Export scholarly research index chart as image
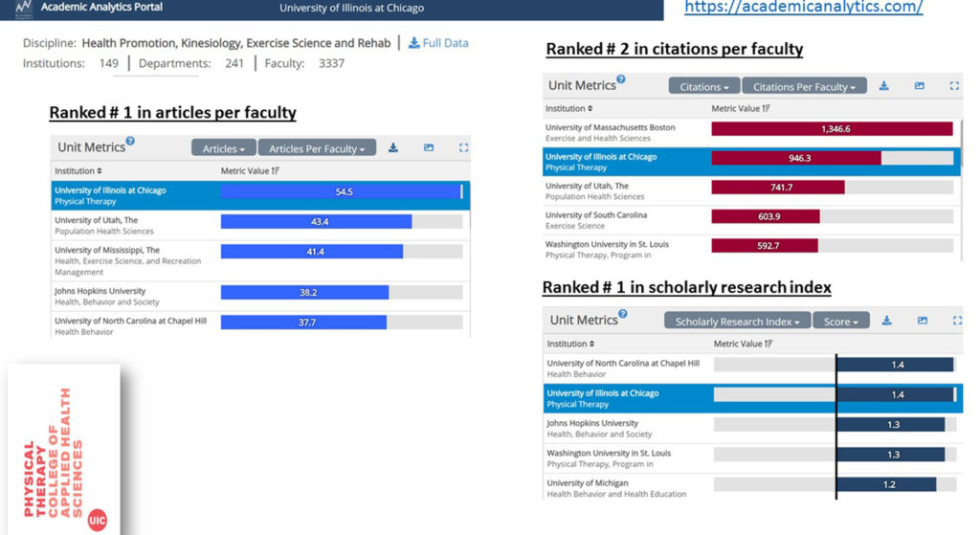980x535 pixels. click(922, 321)
